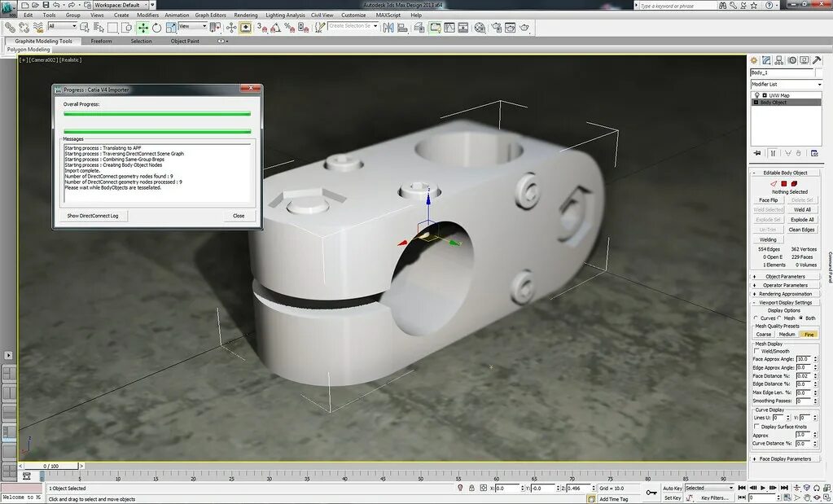Screen dimensions: 833x504
Task: Select the Both display radio button
Action: [x=800, y=318]
